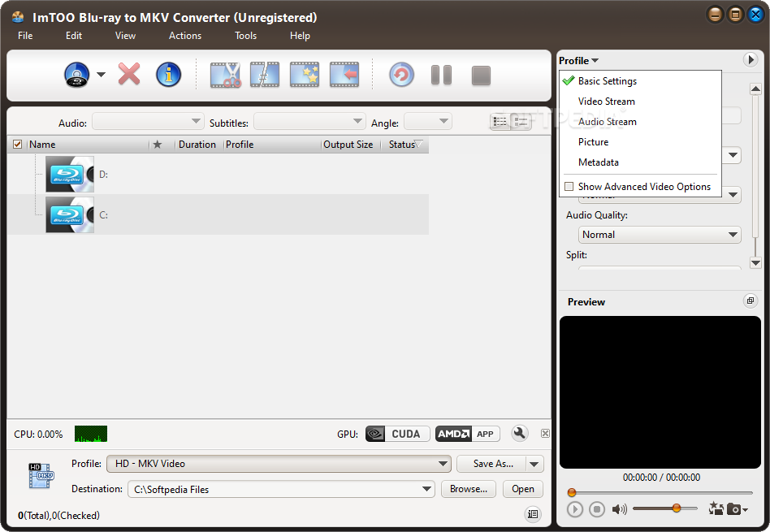Viewport: 770px width, 532px height.
Task: Select the D: Blu-ray disc thumbnail
Action: coord(70,174)
